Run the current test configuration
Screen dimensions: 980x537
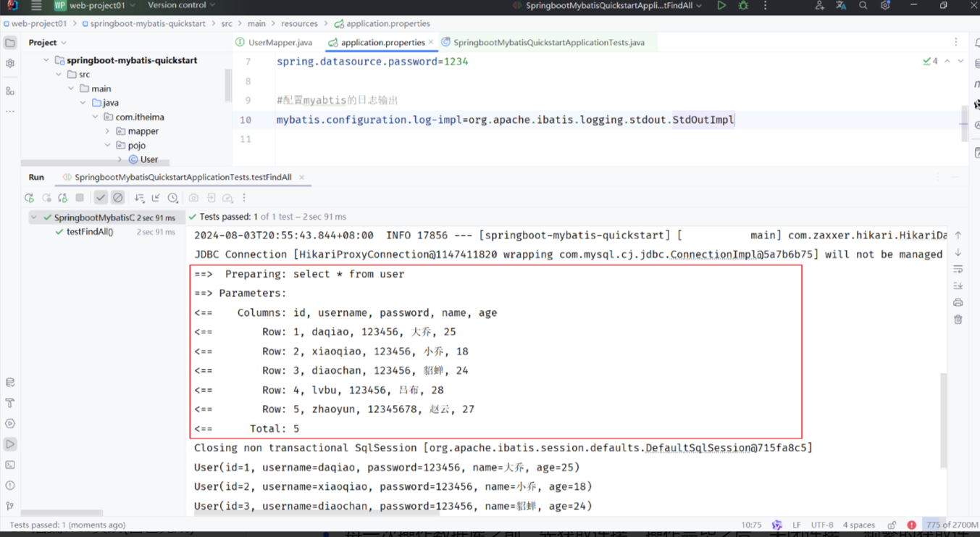tap(721, 6)
